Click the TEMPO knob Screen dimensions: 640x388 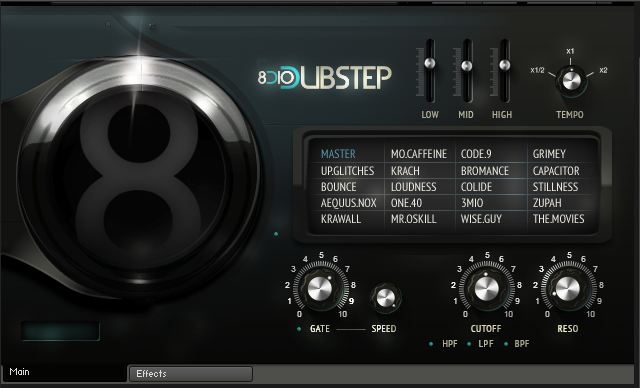(x=571, y=81)
